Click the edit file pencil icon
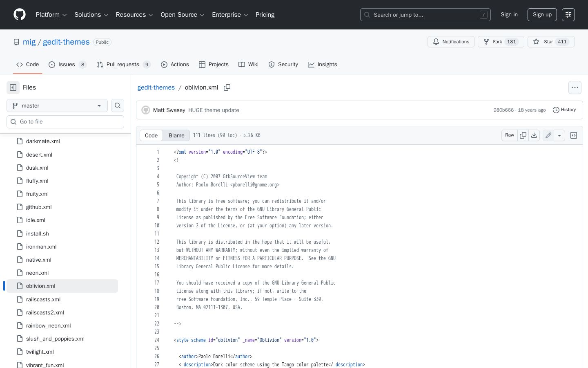588x368 pixels. tap(548, 135)
